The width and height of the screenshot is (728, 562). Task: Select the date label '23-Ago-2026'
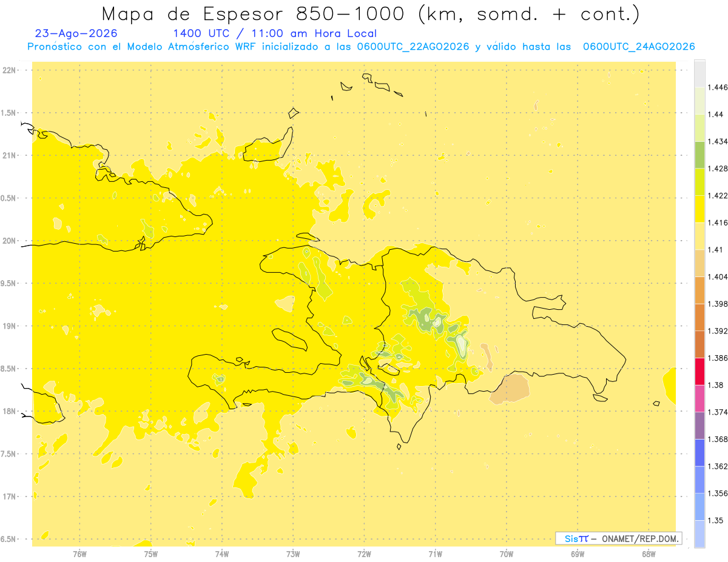pyautogui.click(x=76, y=33)
